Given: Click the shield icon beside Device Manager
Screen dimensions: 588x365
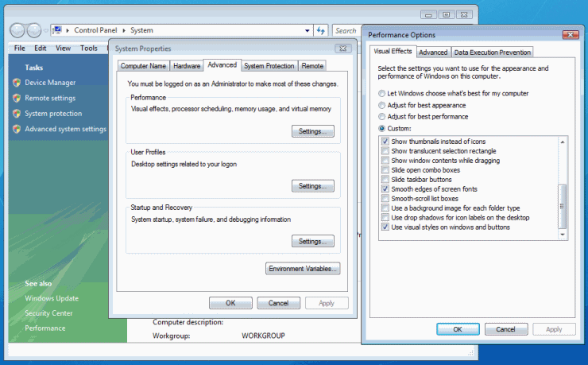Looking at the screenshot, I should [x=17, y=82].
